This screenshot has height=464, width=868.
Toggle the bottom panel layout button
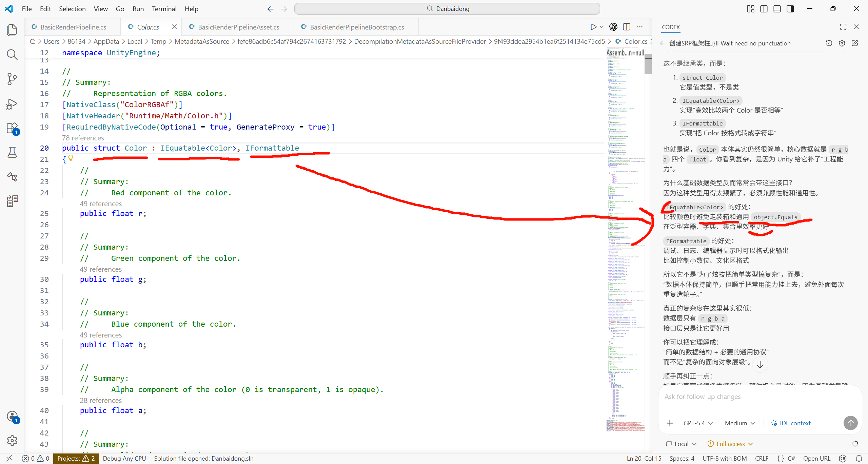(x=777, y=9)
